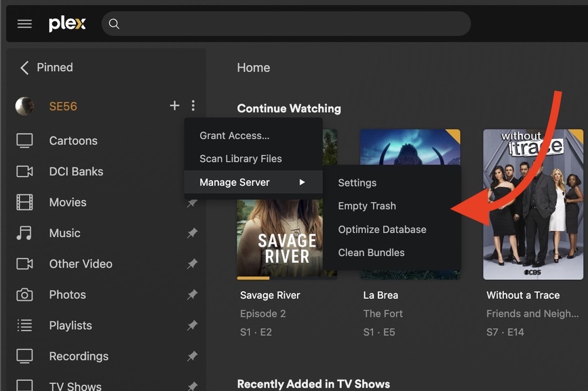Image resolution: width=588 pixels, height=391 pixels.
Task: Click the Without a Trace title link
Action: [x=523, y=295]
